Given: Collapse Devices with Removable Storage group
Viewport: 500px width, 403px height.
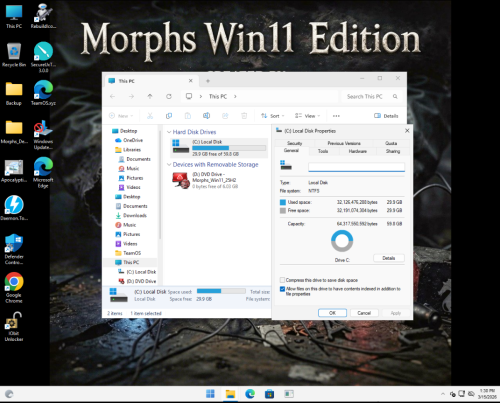Looking at the screenshot, I should pos(169,164).
